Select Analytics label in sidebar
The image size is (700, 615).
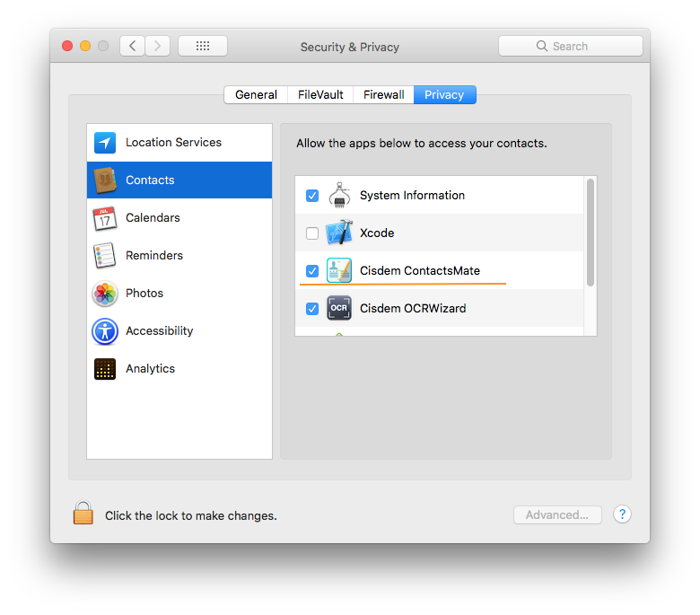(150, 368)
